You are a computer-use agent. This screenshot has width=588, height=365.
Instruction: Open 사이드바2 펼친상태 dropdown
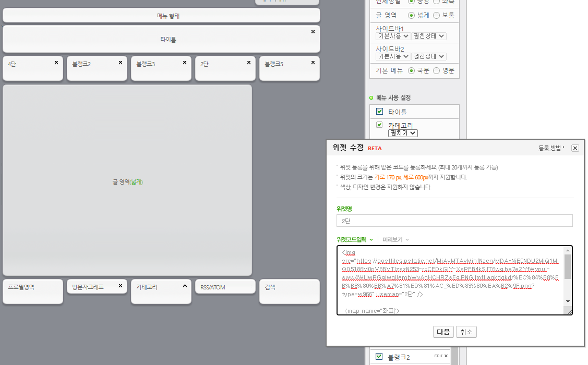(429, 56)
